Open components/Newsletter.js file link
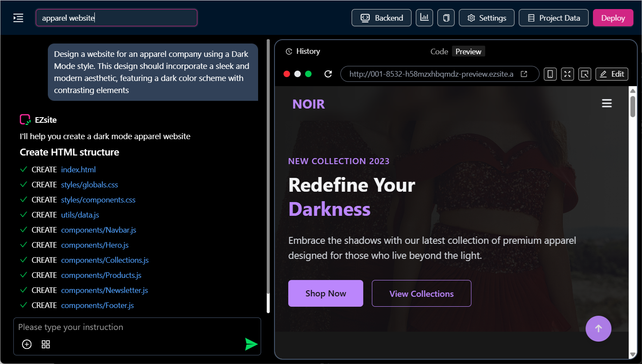 105,290
